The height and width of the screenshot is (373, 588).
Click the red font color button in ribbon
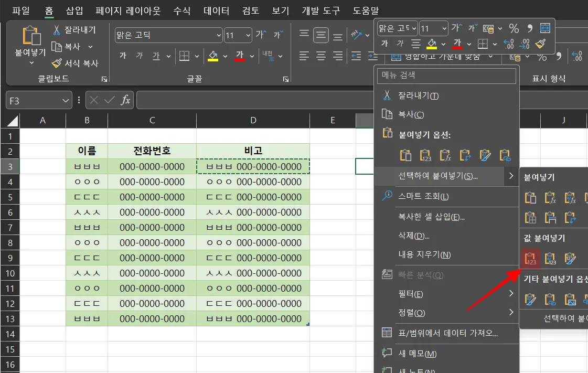pyautogui.click(x=240, y=56)
